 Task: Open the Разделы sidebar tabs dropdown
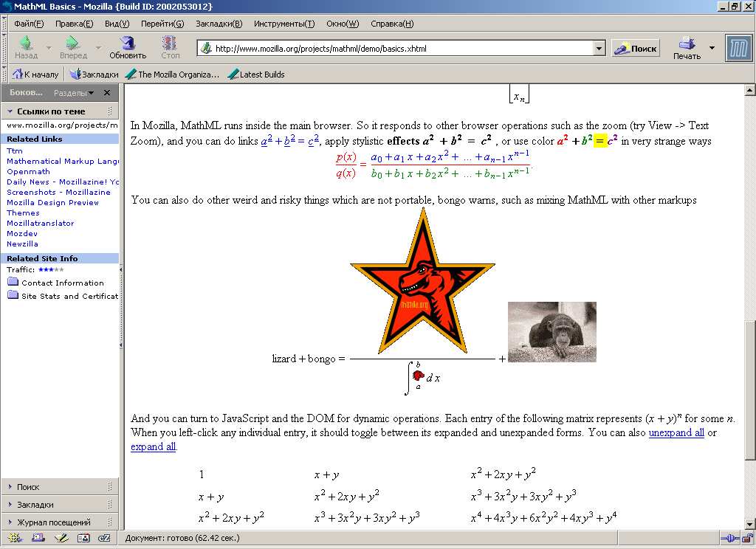73,92
